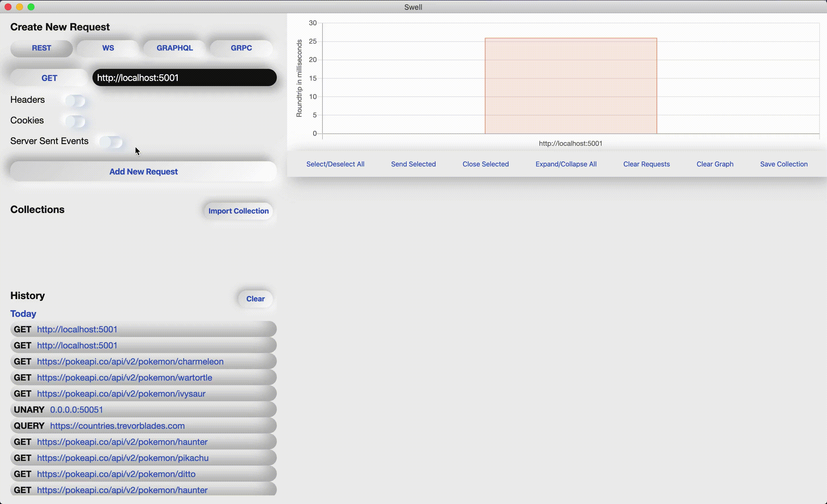This screenshot has height=504, width=827.
Task: Enable the Cookies toggle
Action: tap(76, 121)
